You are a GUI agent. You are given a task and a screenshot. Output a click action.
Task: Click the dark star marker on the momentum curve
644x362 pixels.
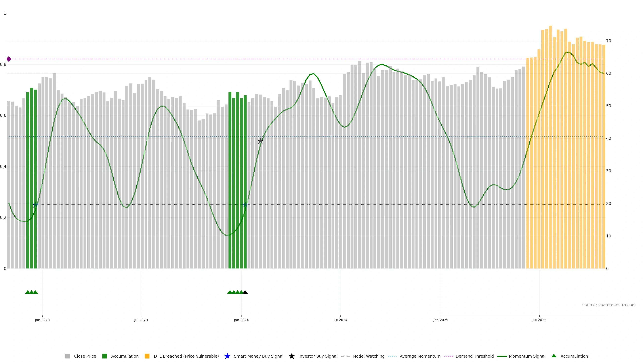[260, 141]
